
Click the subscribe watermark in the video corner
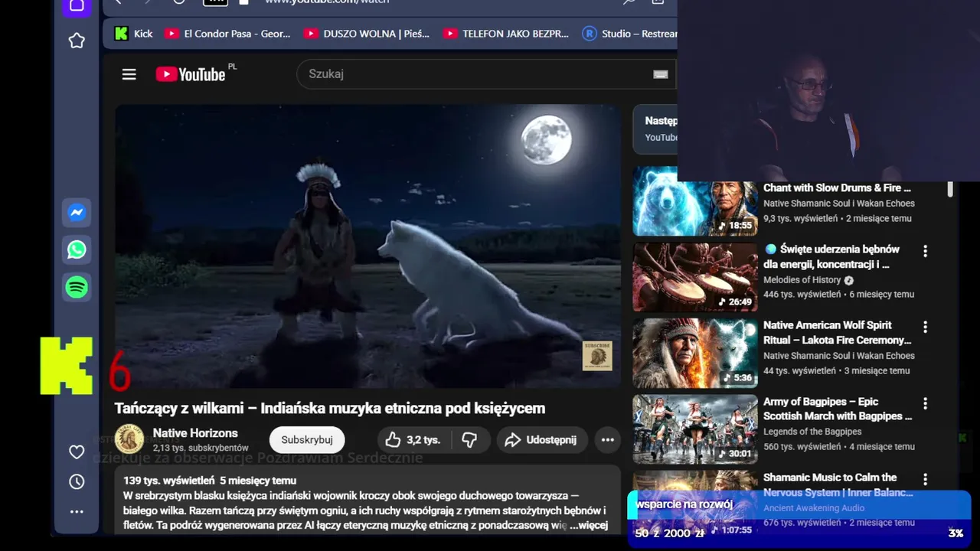(x=597, y=356)
